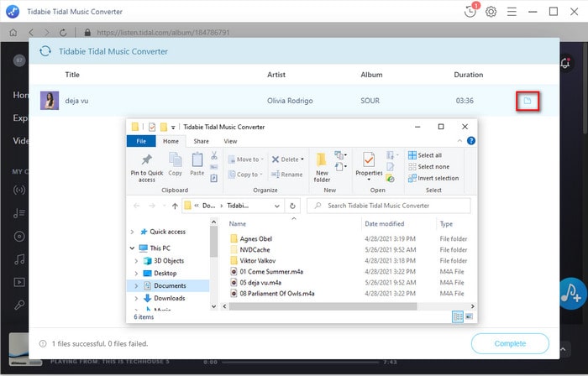Select Documents in navigation pane
This screenshot has width=588, height=376.
click(170, 285)
